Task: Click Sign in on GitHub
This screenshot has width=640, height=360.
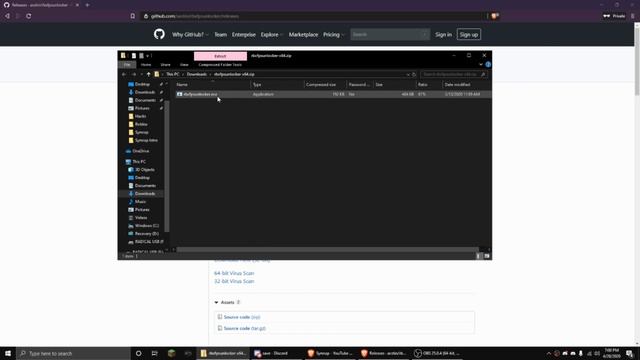Action: (443, 35)
